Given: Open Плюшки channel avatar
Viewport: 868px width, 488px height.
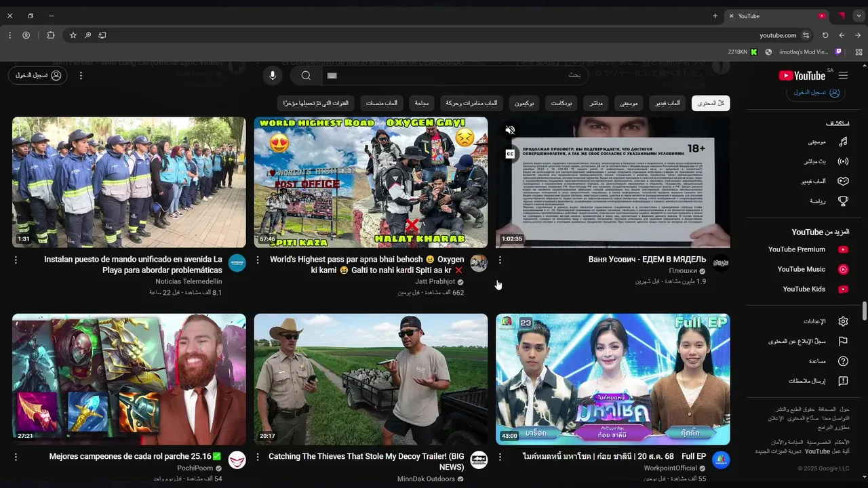Looking at the screenshot, I should [721, 263].
